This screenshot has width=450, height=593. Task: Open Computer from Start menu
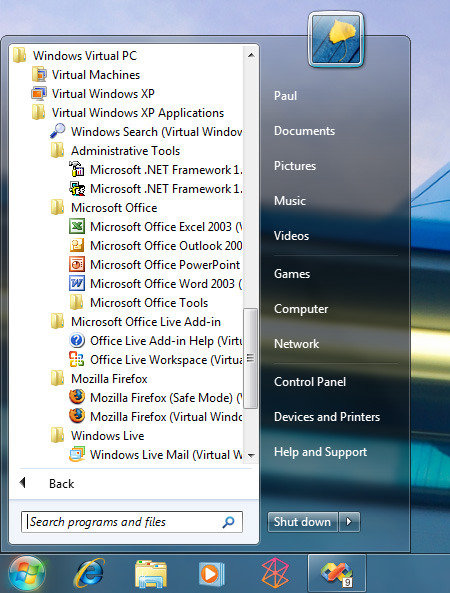pos(301,309)
